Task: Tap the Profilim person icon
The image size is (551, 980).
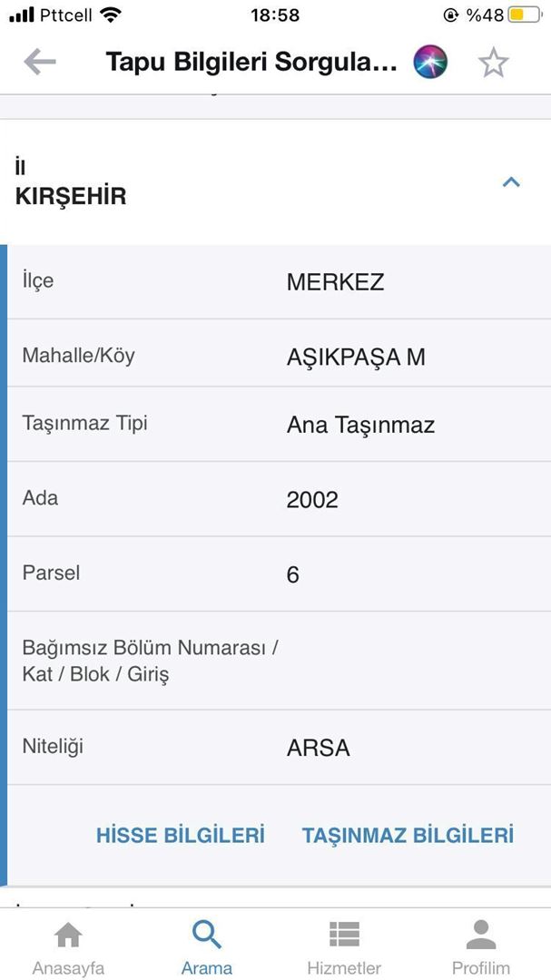Action: (x=481, y=935)
